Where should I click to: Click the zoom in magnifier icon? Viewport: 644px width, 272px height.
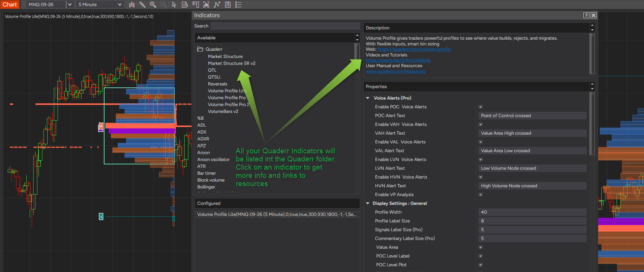[153, 5]
